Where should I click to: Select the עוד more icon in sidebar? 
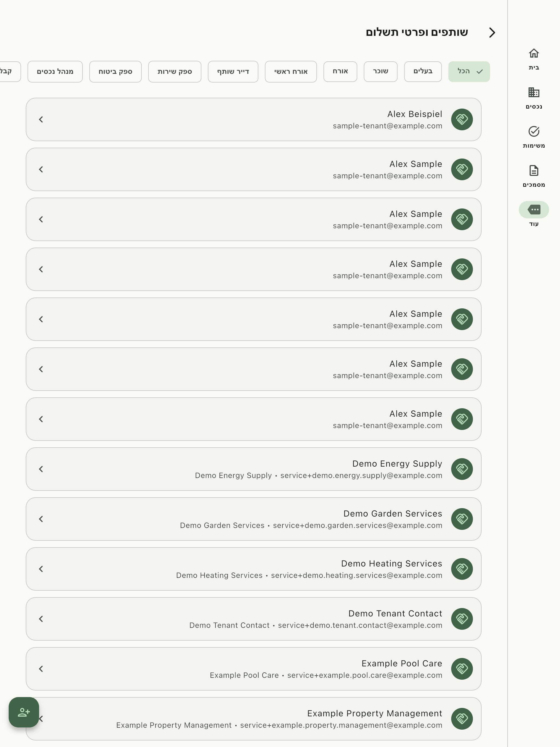tap(533, 210)
